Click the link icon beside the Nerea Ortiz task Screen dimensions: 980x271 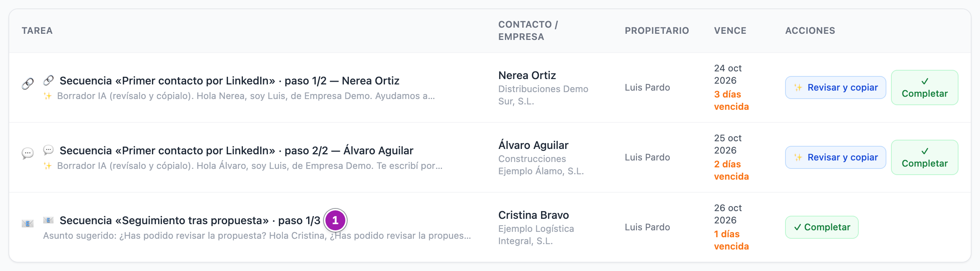(x=28, y=84)
